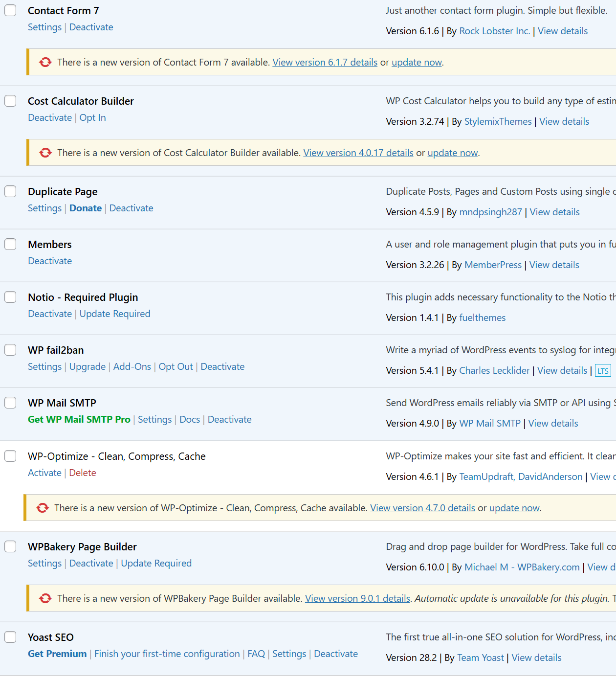The width and height of the screenshot is (616, 680).
Task: Click Opt Out under WP fail2ban
Action: point(176,366)
